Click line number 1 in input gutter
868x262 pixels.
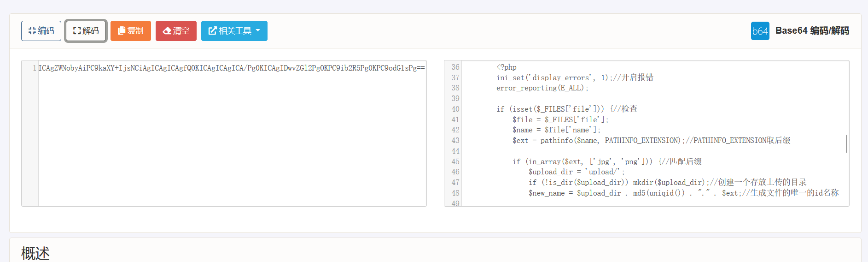pyautogui.click(x=35, y=68)
